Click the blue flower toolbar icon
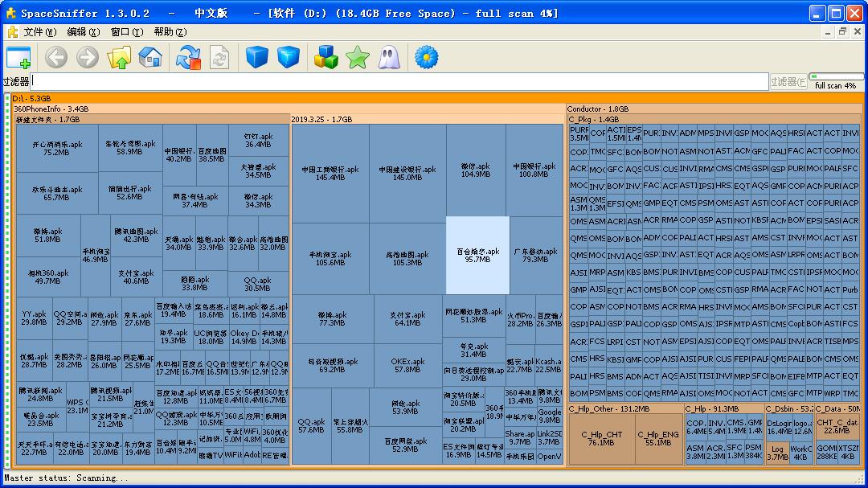 click(426, 57)
